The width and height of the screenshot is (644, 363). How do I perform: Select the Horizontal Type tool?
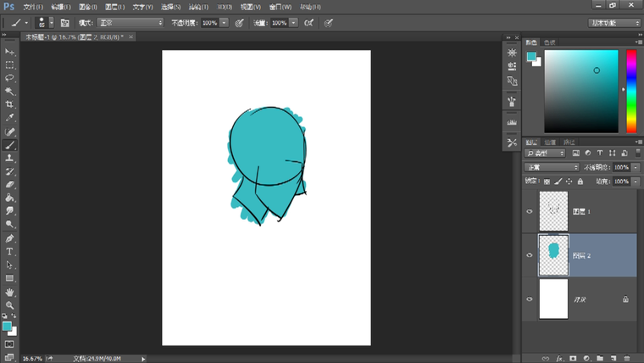[10, 252]
